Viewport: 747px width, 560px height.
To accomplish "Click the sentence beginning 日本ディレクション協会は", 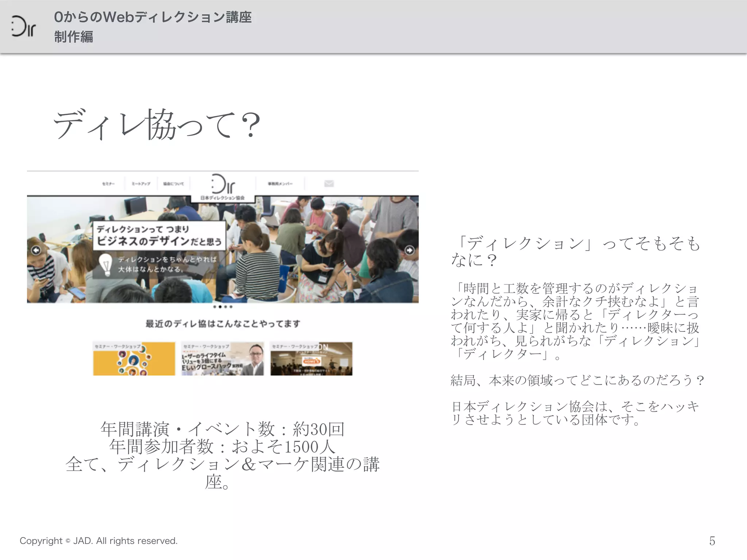I will pyautogui.click(x=575, y=413).
